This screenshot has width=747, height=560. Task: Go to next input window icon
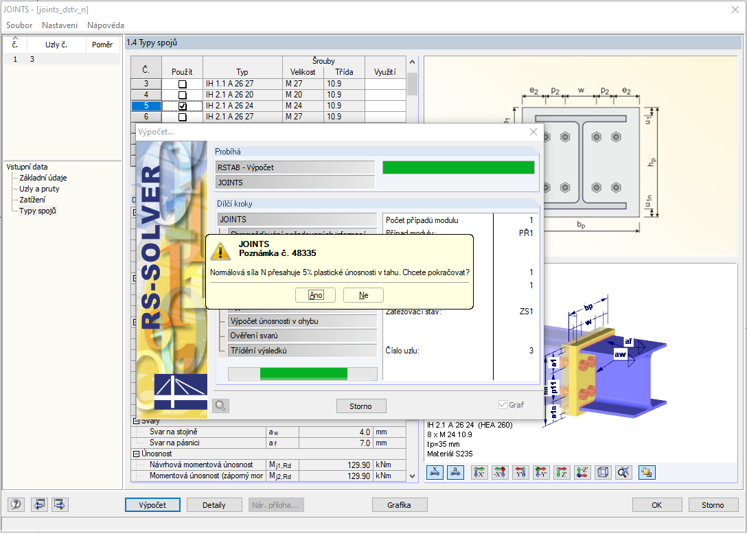[x=60, y=504]
